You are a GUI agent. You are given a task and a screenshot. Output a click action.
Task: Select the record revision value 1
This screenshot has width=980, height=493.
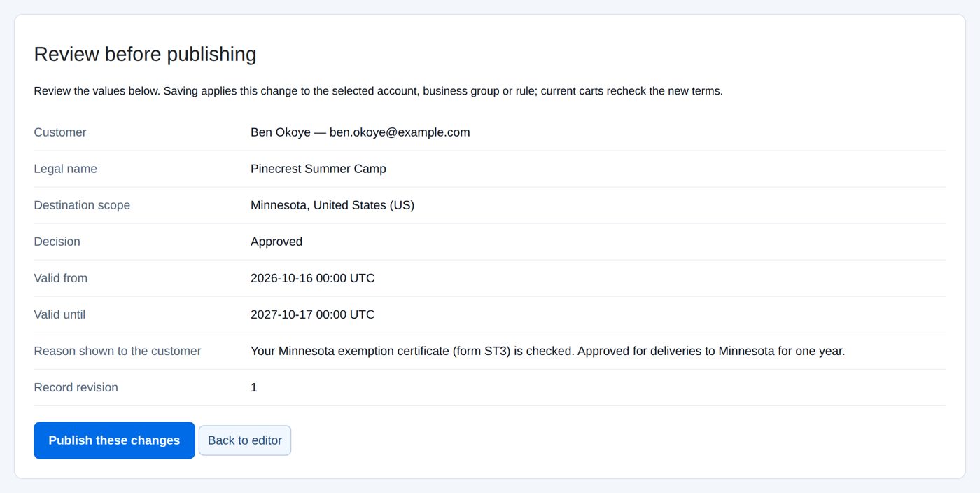pos(254,387)
